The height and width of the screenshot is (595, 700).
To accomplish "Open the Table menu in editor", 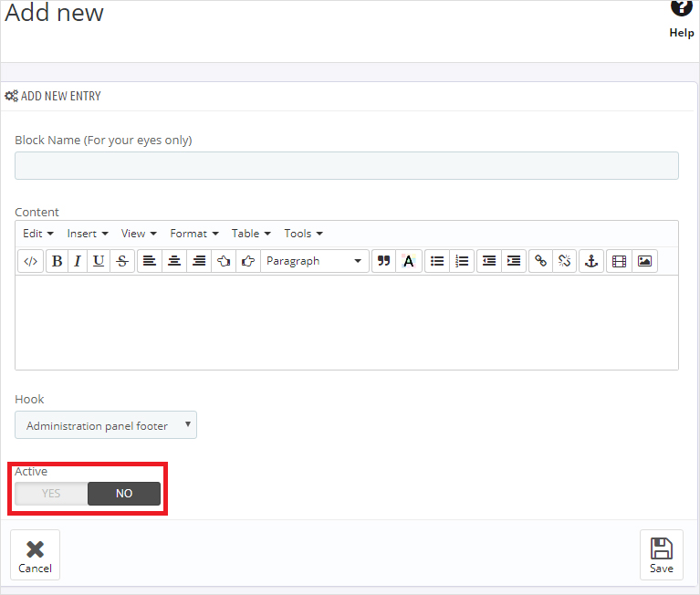I will pyautogui.click(x=250, y=234).
